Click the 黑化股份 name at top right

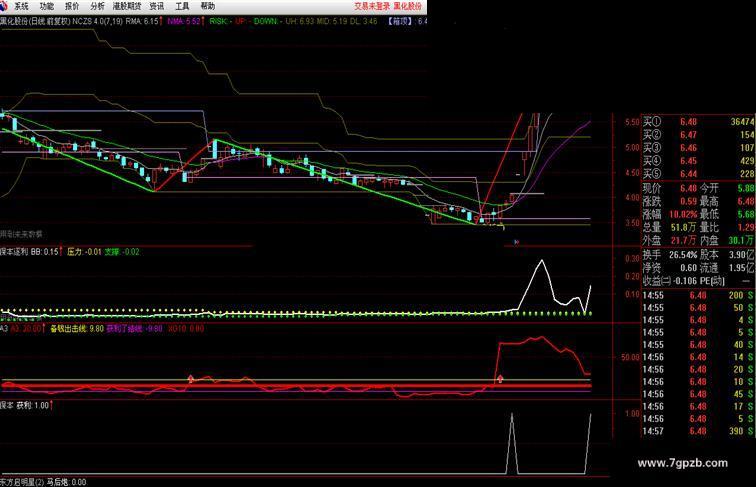pyautogui.click(x=407, y=6)
